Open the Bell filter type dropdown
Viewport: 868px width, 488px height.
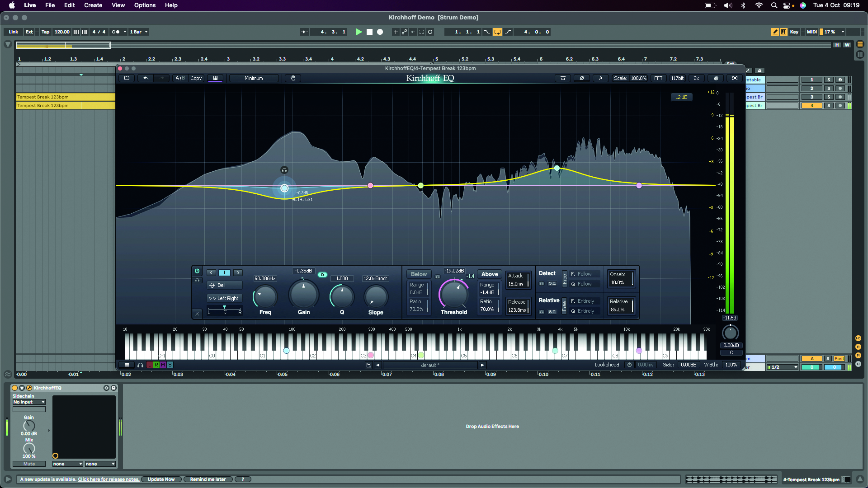click(x=224, y=285)
